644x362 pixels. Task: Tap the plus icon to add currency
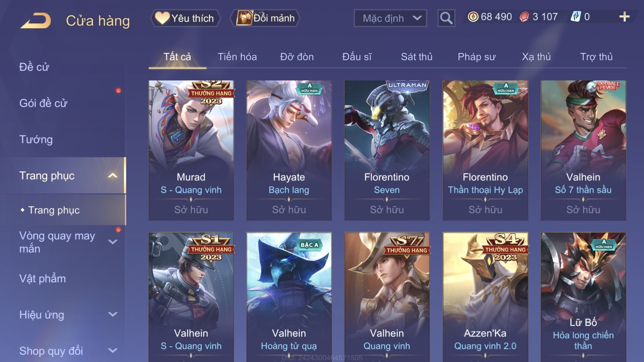click(x=624, y=17)
